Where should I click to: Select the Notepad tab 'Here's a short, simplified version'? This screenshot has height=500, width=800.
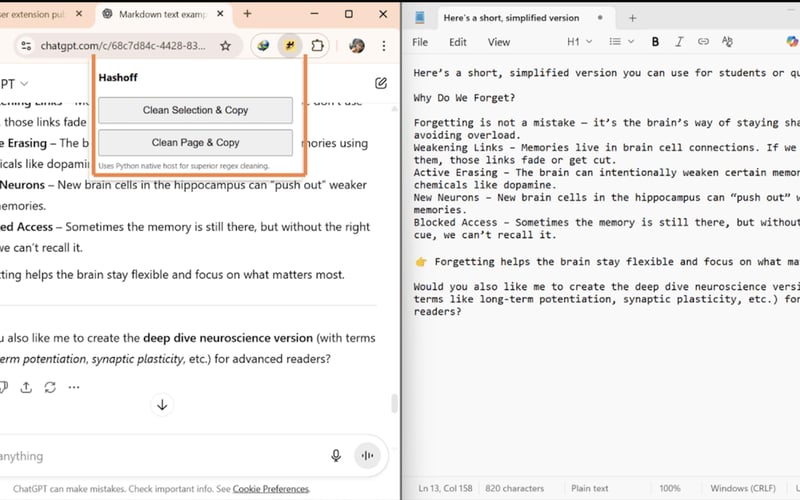tap(511, 18)
